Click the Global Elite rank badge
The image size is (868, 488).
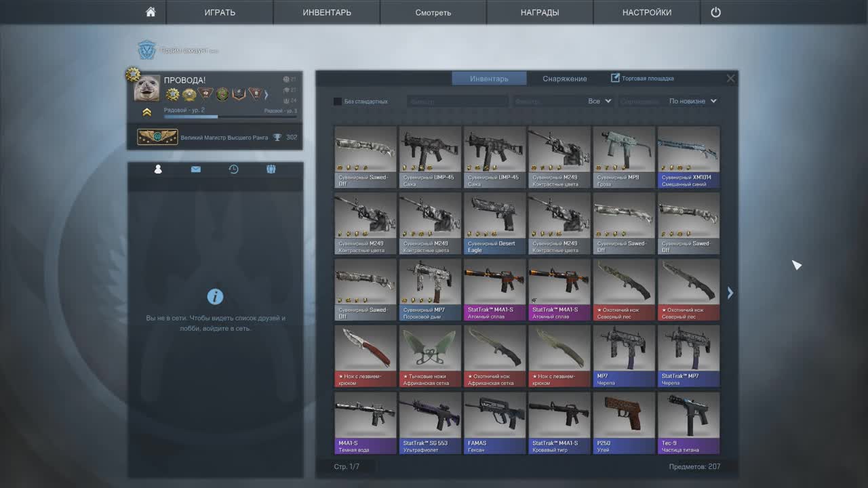pyautogui.click(x=157, y=137)
